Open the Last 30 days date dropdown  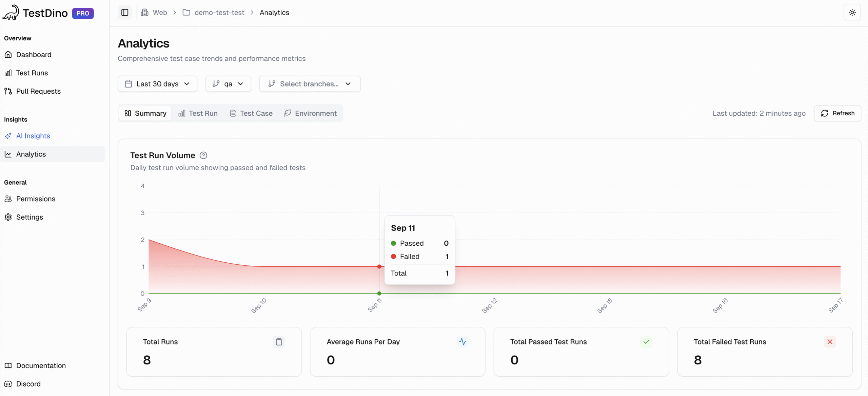157,84
